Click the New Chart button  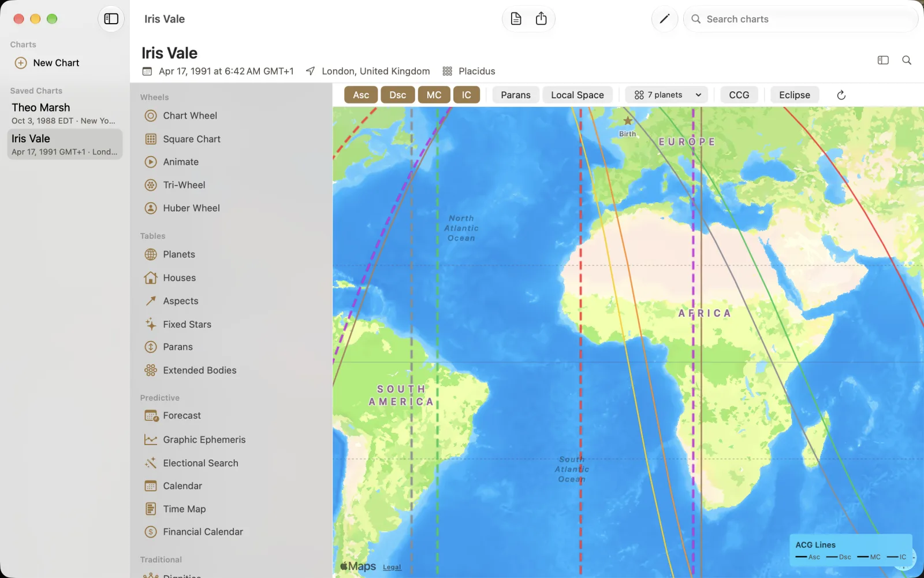47,63
